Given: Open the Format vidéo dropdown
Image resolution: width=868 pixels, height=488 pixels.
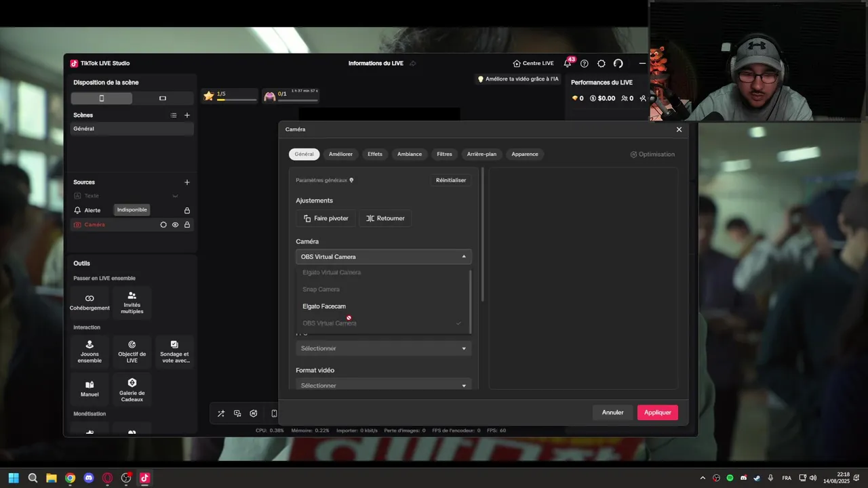Looking at the screenshot, I should pyautogui.click(x=384, y=385).
